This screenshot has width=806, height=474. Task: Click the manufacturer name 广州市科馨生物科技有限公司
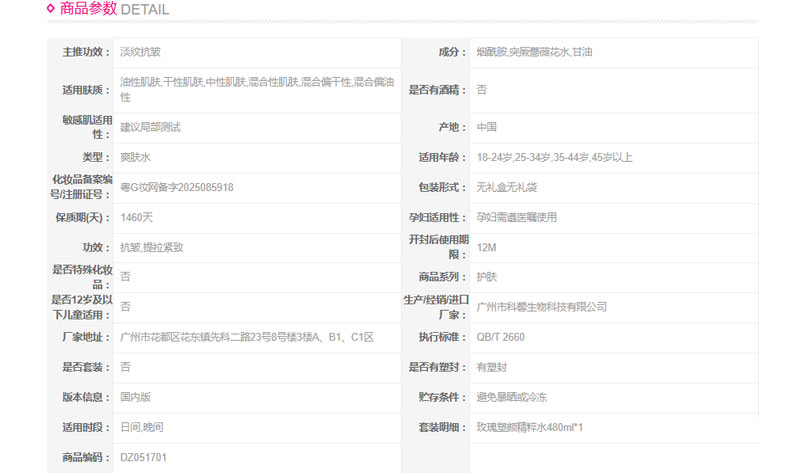(541, 307)
